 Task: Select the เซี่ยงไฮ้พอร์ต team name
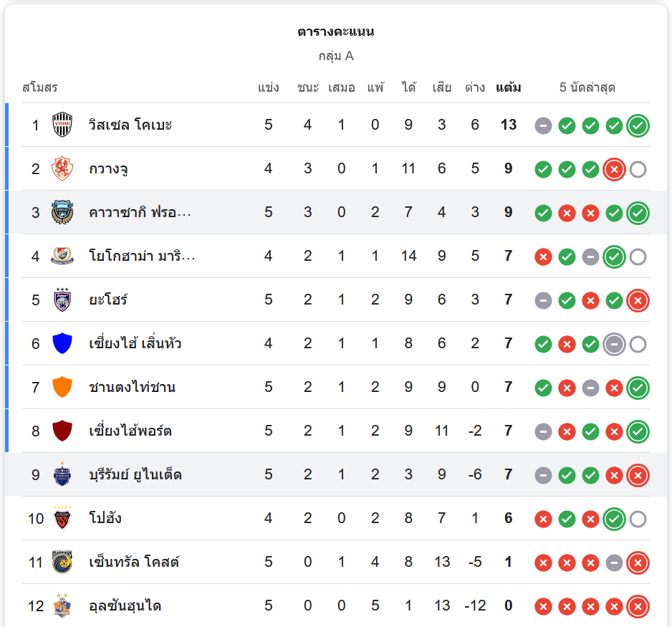pyautogui.click(x=130, y=431)
